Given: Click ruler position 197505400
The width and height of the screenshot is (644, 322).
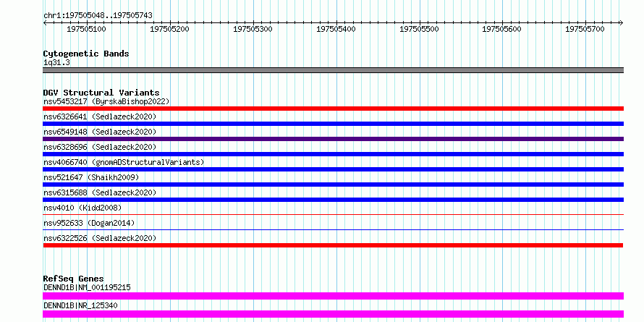Looking at the screenshot, I should coord(336,29).
